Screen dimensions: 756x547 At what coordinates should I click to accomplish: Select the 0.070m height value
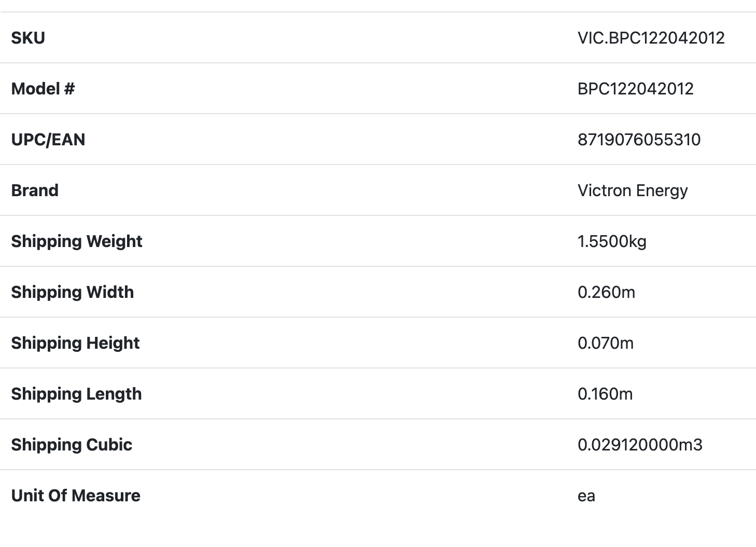tap(606, 343)
